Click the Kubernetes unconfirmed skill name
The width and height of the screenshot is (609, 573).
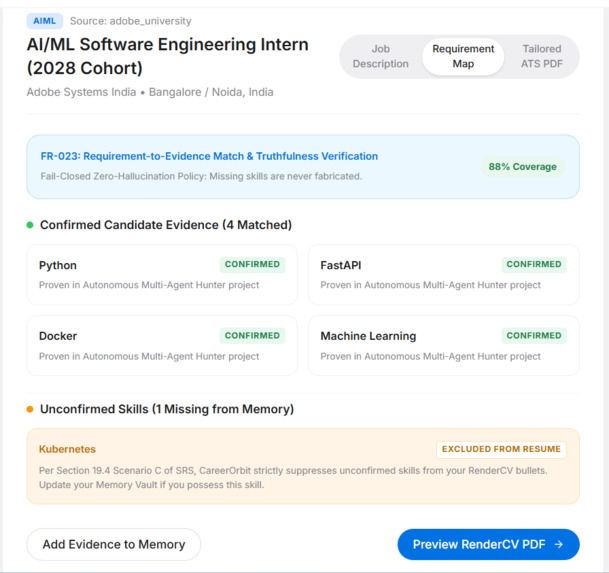[x=67, y=449]
